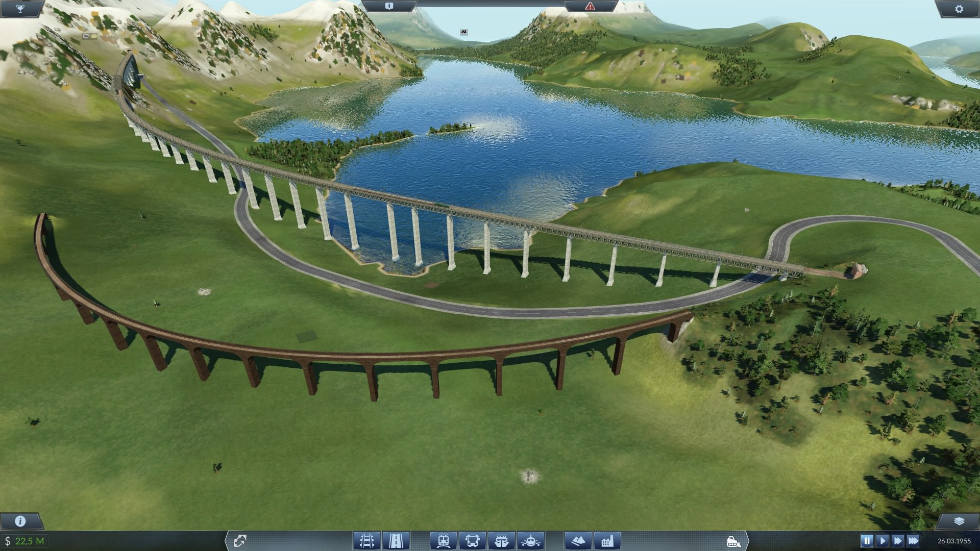
Task: Open the trophy achievements panel
Action: click(20, 8)
